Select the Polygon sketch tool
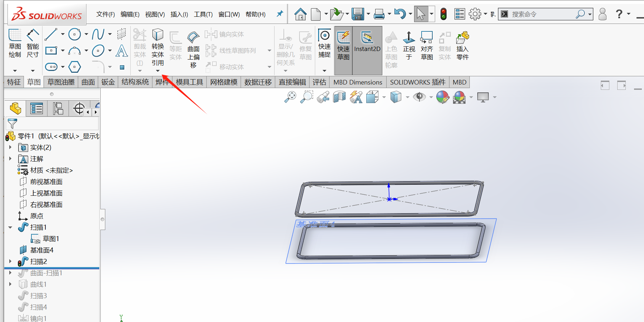 click(75, 67)
